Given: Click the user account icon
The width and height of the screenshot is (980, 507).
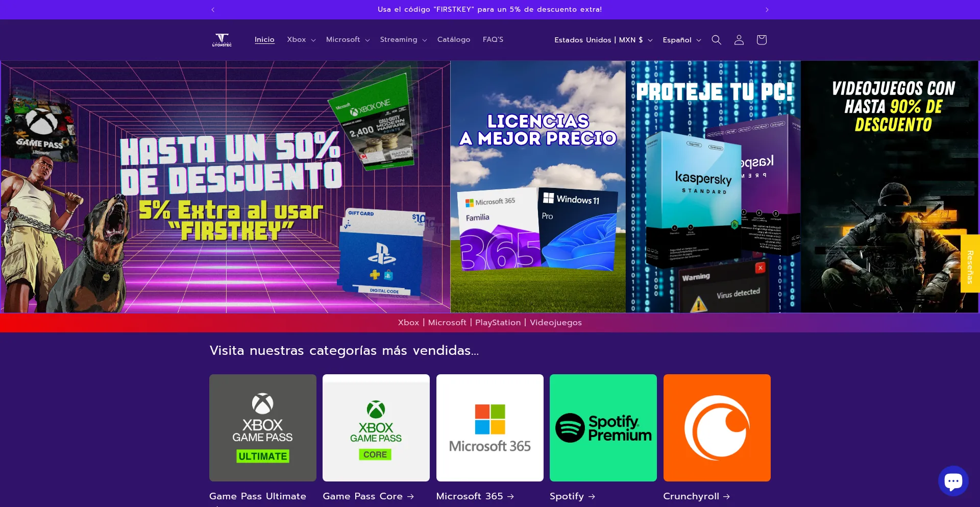Looking at the screenshot, I should coord(739,40).
